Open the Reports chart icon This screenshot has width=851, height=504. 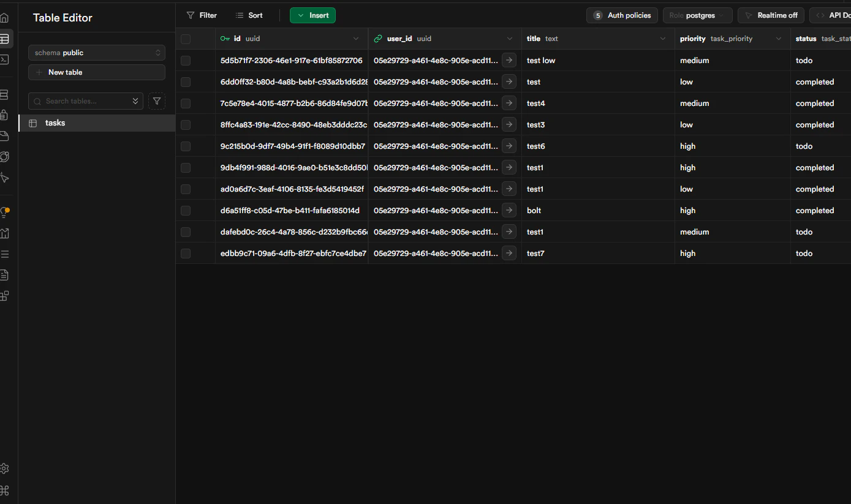point(4,233)
